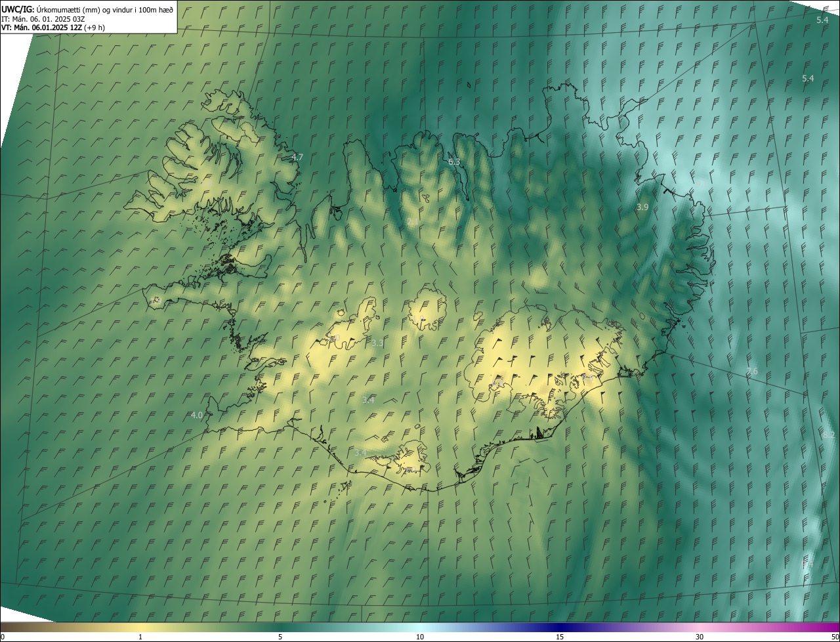This screenshot has height=642, width=840.
Task: Click the "6.3" value on the north coast
Action: [454, 161]
